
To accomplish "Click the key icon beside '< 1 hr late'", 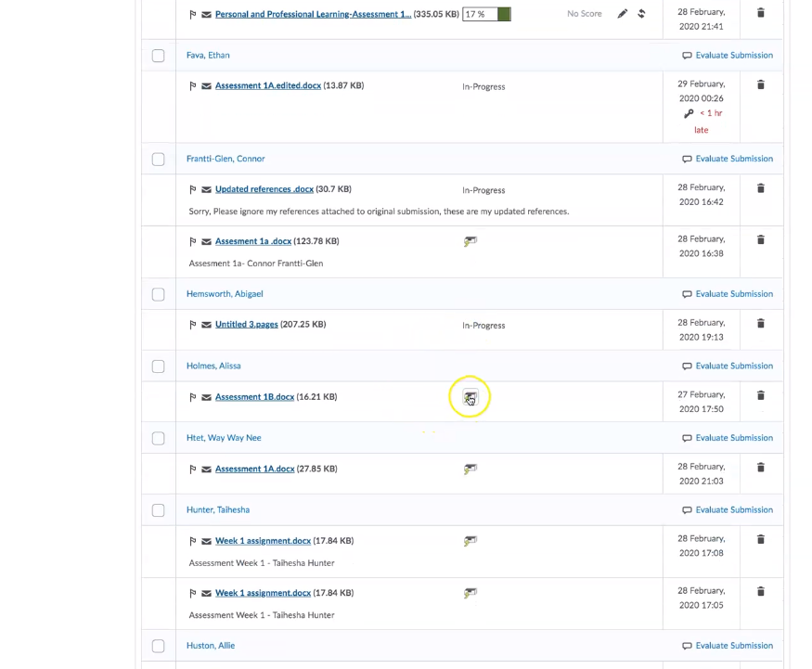I will click(x=689, y=113).
